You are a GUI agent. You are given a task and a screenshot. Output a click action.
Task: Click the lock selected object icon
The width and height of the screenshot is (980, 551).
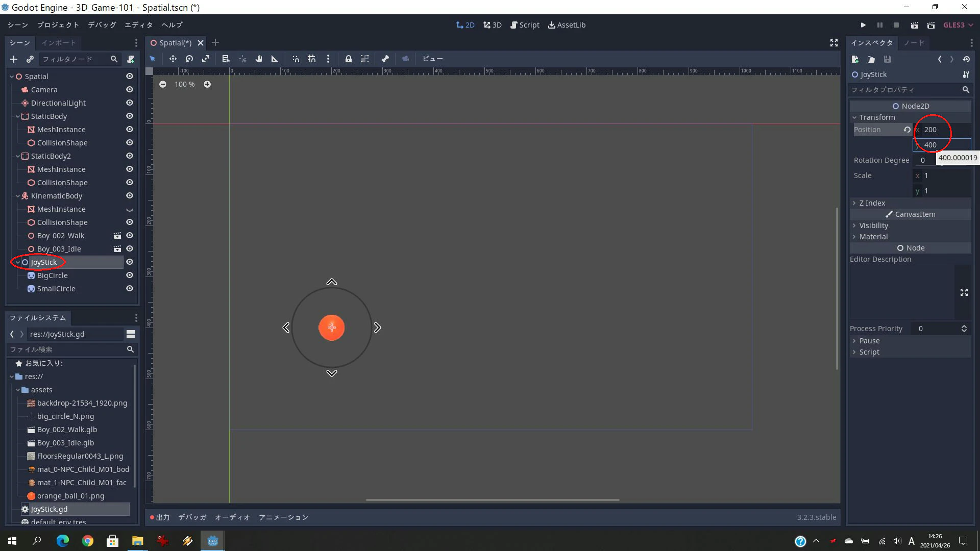coord(348,59)
